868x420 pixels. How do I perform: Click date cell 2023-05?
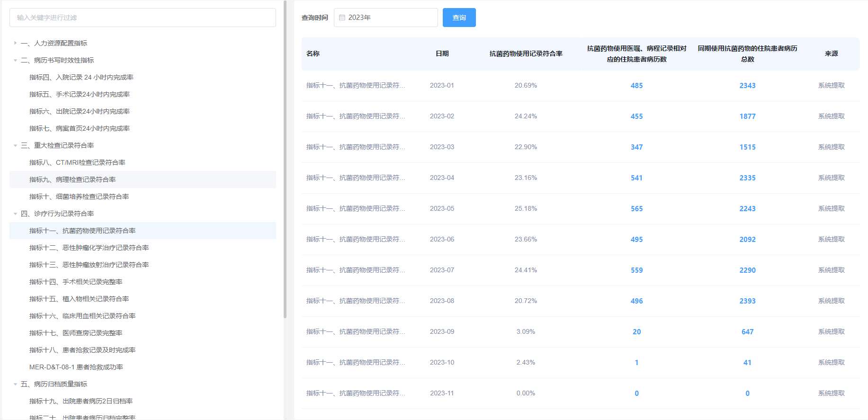[x=442, y=209]
